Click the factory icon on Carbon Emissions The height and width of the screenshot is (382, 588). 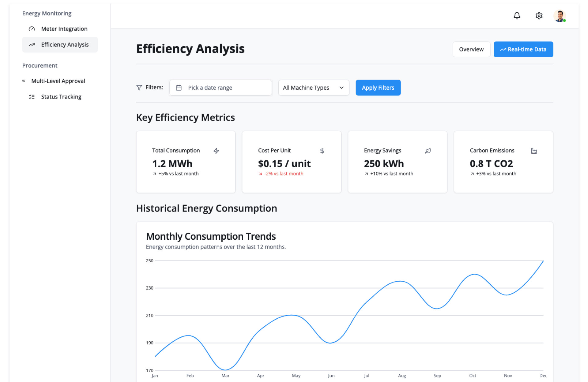pyautogui.click(x=534, y=151)
